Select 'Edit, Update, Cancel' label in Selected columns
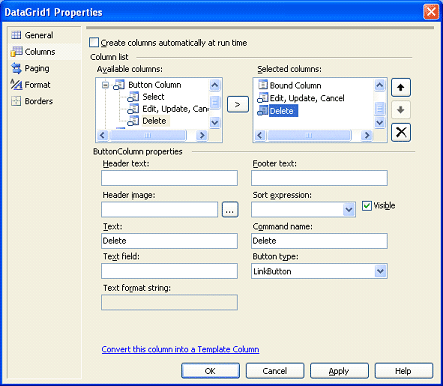 (307, 98)
